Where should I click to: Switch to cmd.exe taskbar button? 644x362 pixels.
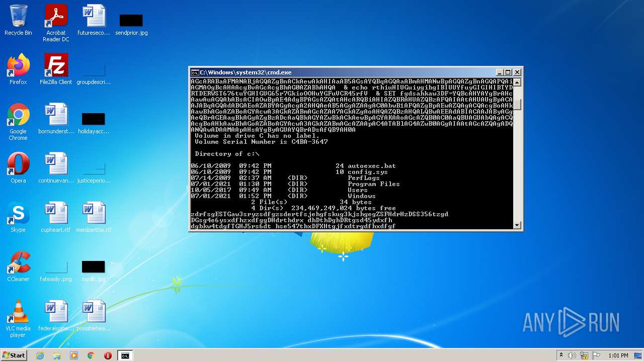[125, 355]
